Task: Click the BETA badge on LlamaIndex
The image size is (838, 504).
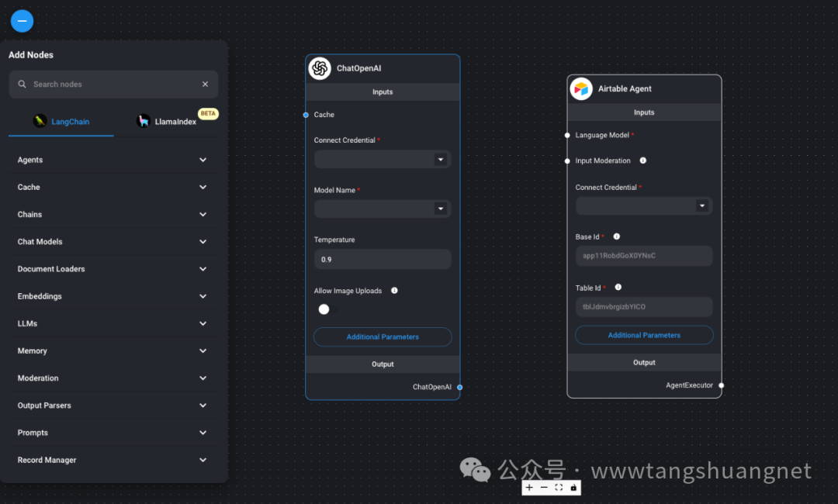Action: click(x=208, y=113)
